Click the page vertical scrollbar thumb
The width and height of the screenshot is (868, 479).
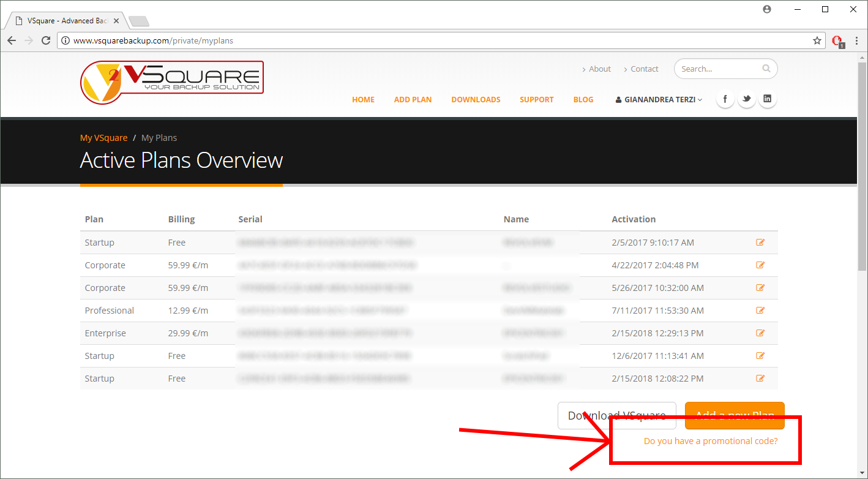coord(862,165)
